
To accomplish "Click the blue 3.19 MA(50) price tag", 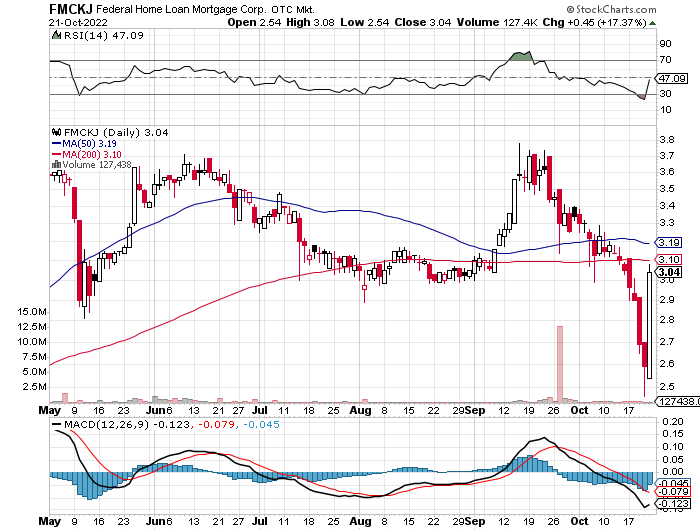I will (670, 242).
